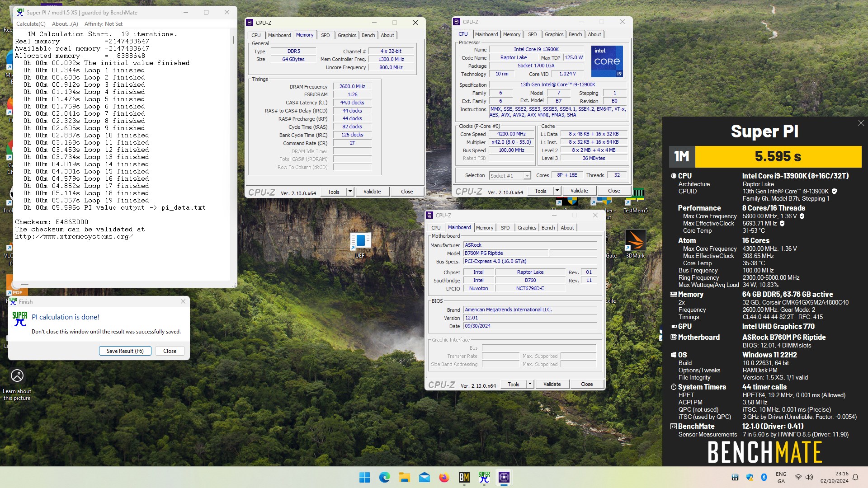Screen dimensions: 868x488
Task: Click Close button in the Motherboard CPU-Z window
Action: (x=587, y=384)
